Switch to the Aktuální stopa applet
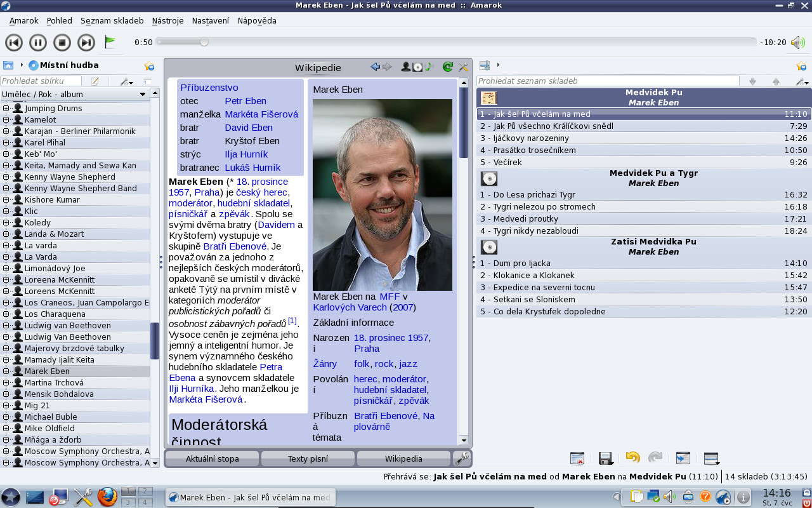Viewport: 812px width, 508px height. pos(212,458)
